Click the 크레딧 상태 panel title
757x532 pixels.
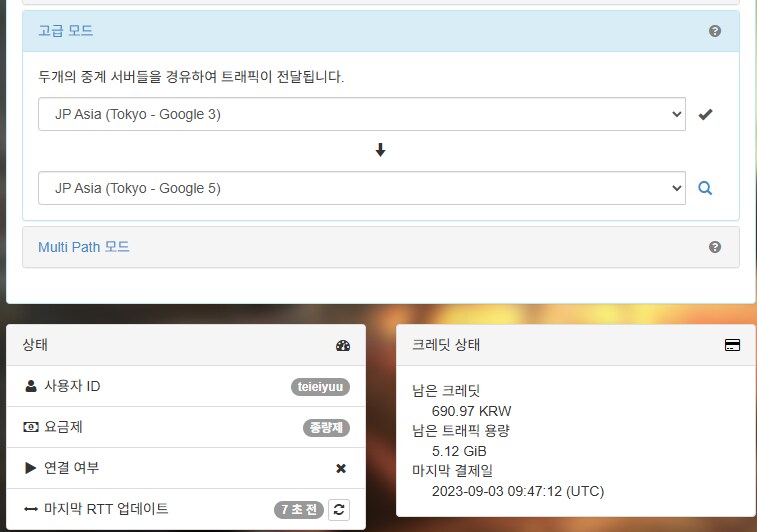pos(446,345)
